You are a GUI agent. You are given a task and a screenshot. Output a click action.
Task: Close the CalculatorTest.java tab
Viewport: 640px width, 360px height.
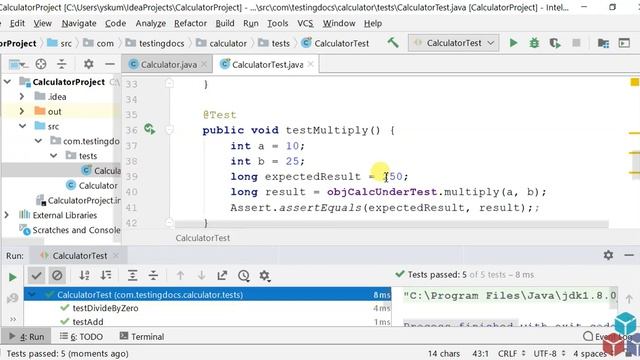pos(310,64)
